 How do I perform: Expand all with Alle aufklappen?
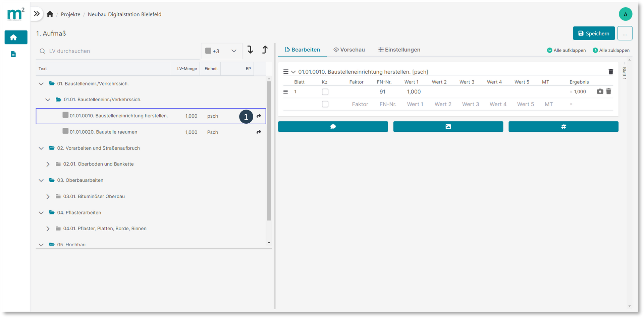566,50
